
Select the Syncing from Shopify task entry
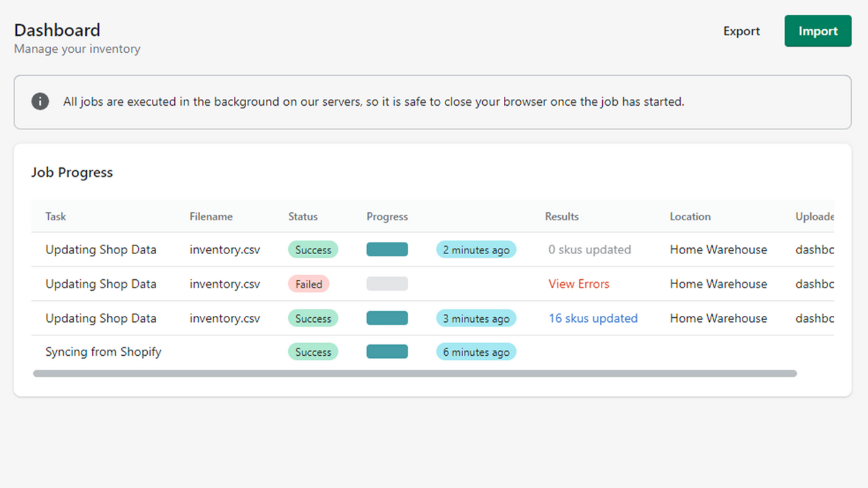tap(103, 351)
